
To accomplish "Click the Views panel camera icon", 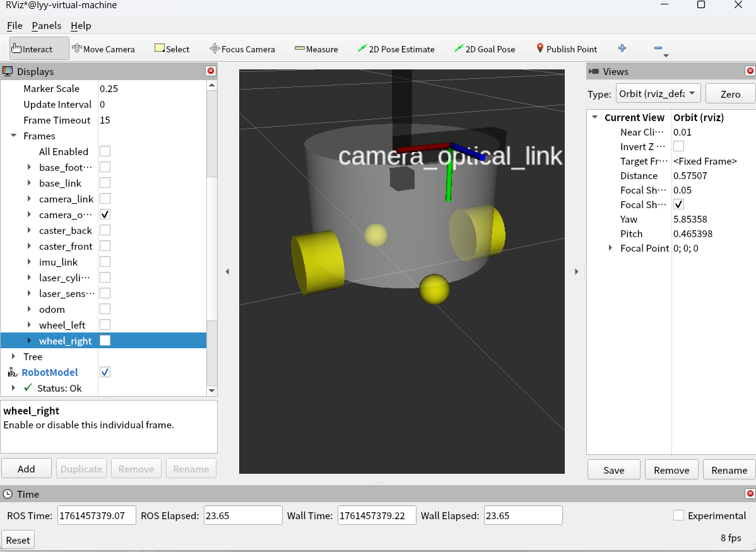I will pos(594,71).
